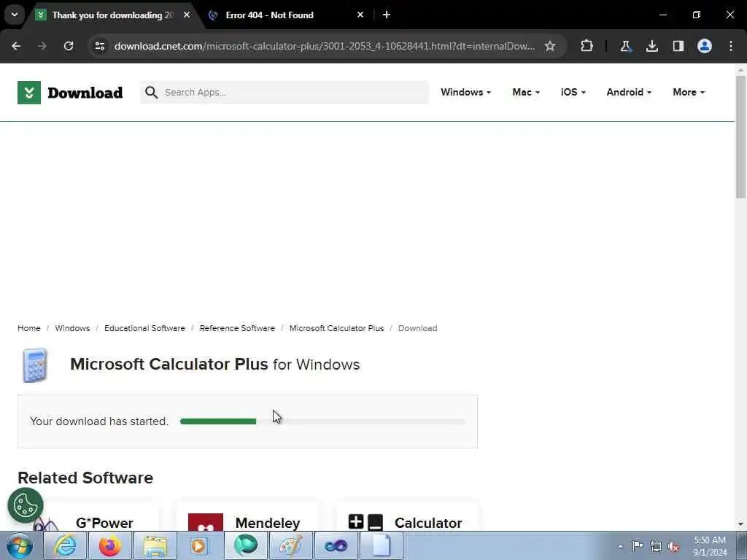Open Chrome Labs flask icon
This screenshot has height=560, width=747.
[625, 46]
